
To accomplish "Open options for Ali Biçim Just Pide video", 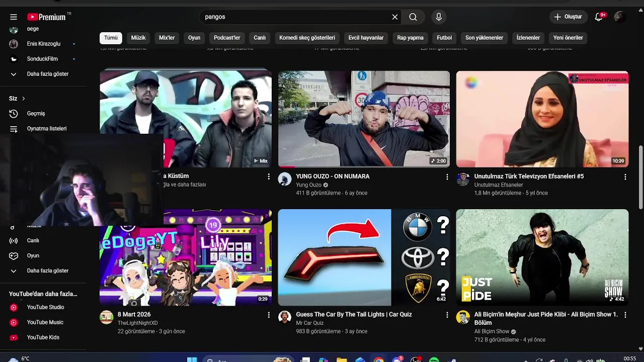I will [x=625, y=315].
